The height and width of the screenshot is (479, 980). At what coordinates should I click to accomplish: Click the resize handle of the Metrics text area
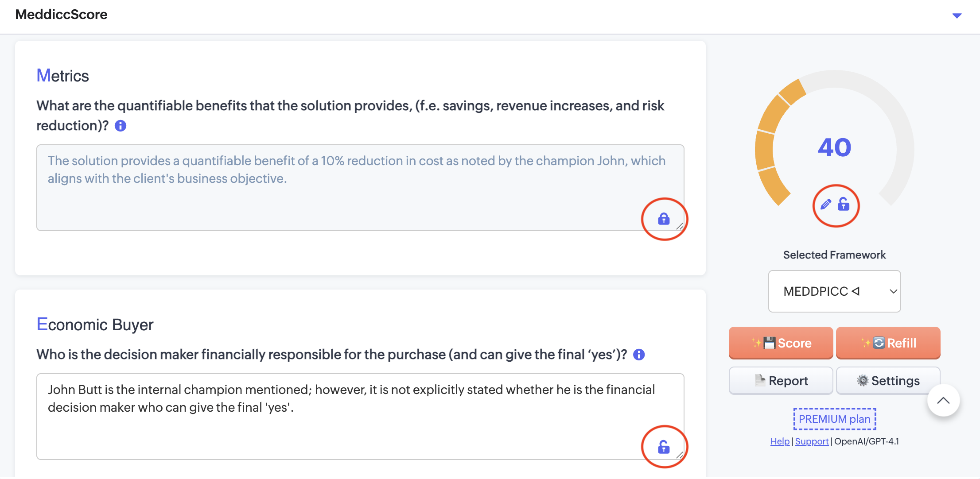pos(680,226)
